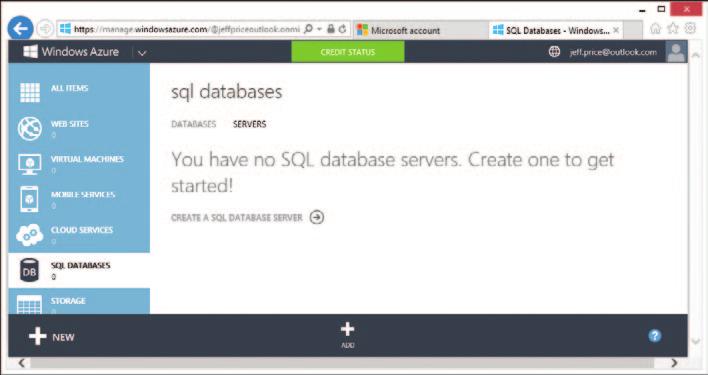Image resolution: width=708 pixels, height=375 pixels.
Task: Click the search magnifier in address bar
Action: 309,29
